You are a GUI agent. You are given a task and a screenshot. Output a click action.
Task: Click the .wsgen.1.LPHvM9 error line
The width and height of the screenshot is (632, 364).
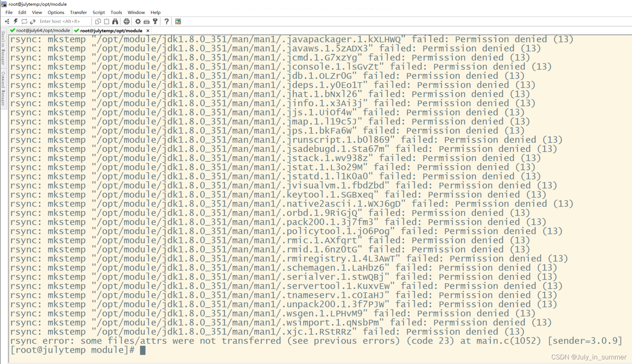(273, 313)
